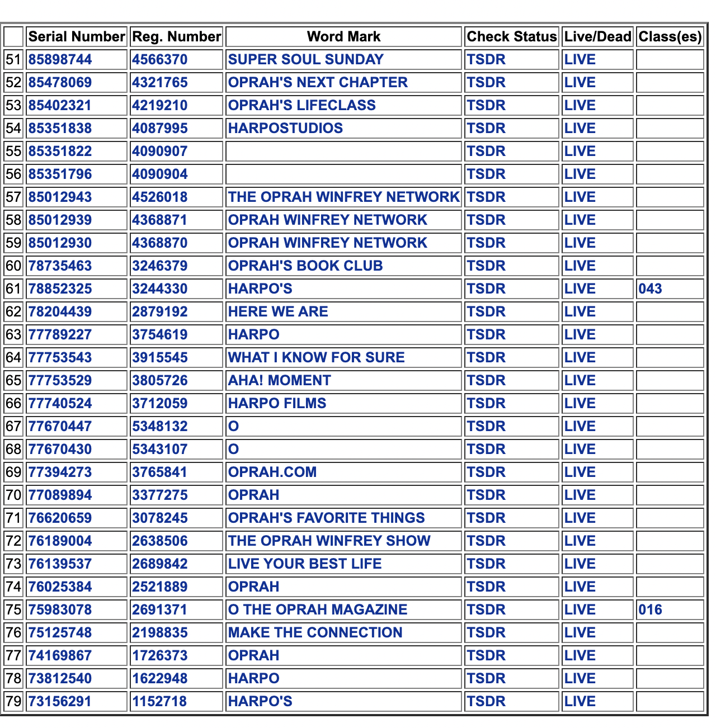The image size is (716, 728).
Task: Click the Check Status column header
Action: pos(512,37)
